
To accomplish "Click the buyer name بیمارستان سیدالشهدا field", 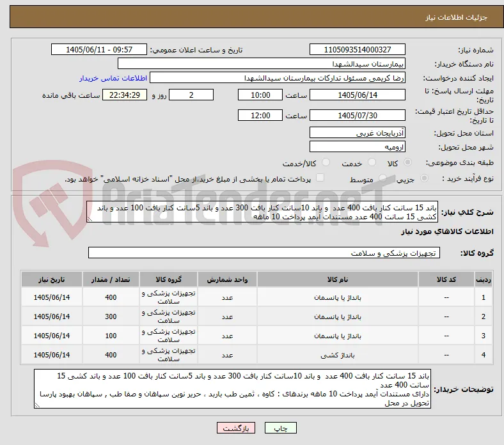I will click(262, 64).
